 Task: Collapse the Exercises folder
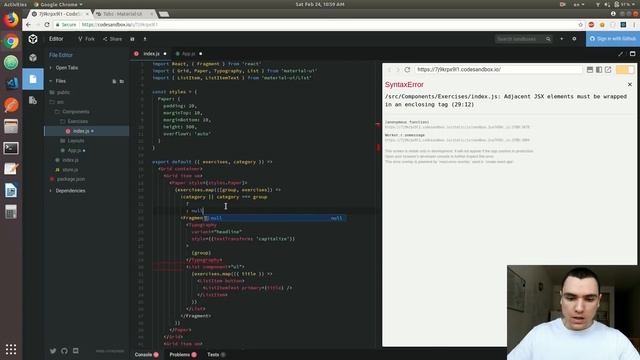[78, 121]
